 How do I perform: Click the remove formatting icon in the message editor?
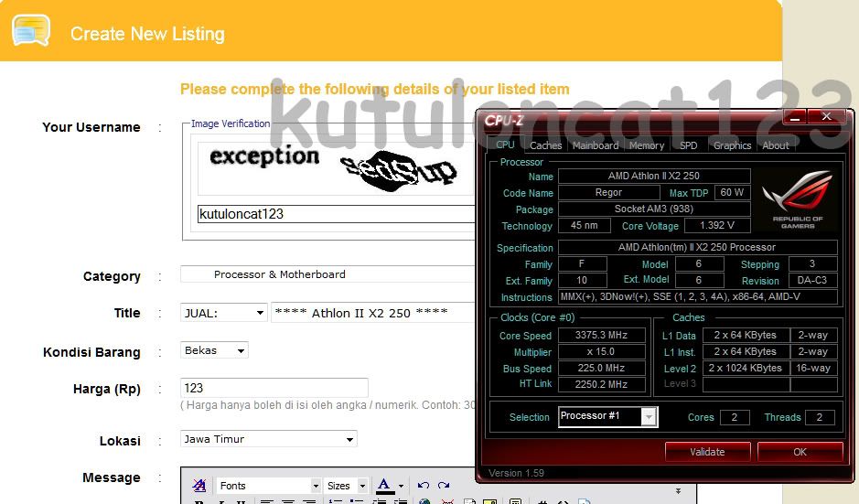coord(199,486)
